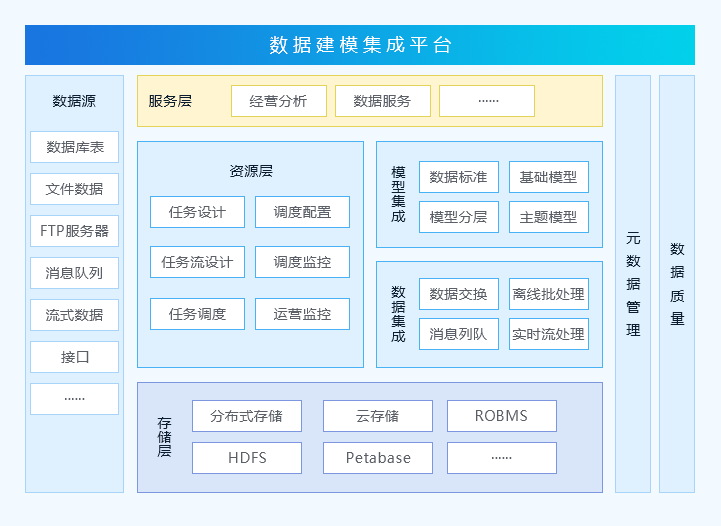Open the 任务流设计 box
721x526 pixels.
pyautogui.click(x=197, y=262)
